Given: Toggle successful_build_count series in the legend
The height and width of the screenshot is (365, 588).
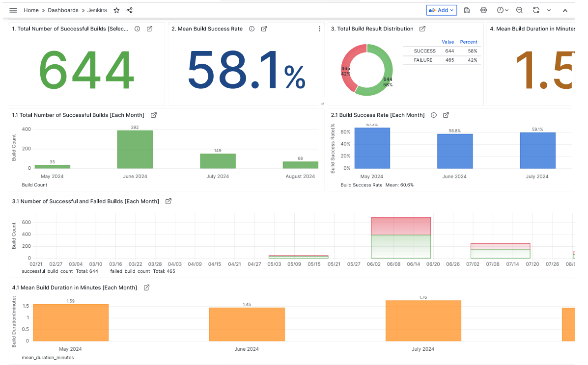Looking at the screenshot, I should 47,271.
